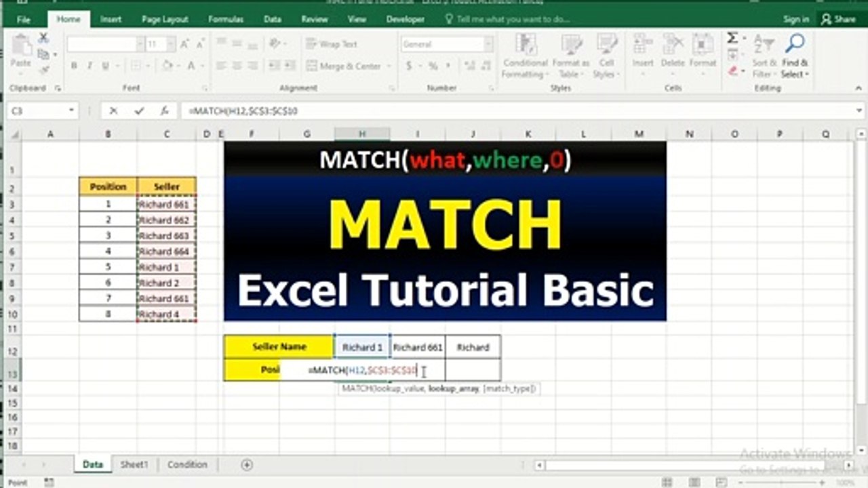Click the Share button
This screenshot has width=868, height=488.
838,19
